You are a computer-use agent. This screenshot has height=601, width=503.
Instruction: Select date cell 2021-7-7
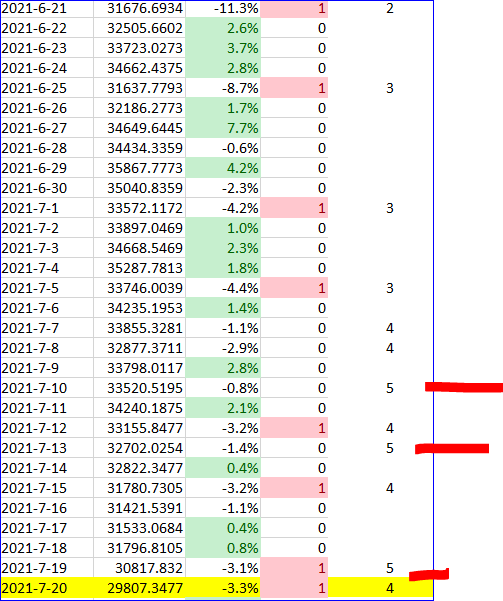(47, 328)
